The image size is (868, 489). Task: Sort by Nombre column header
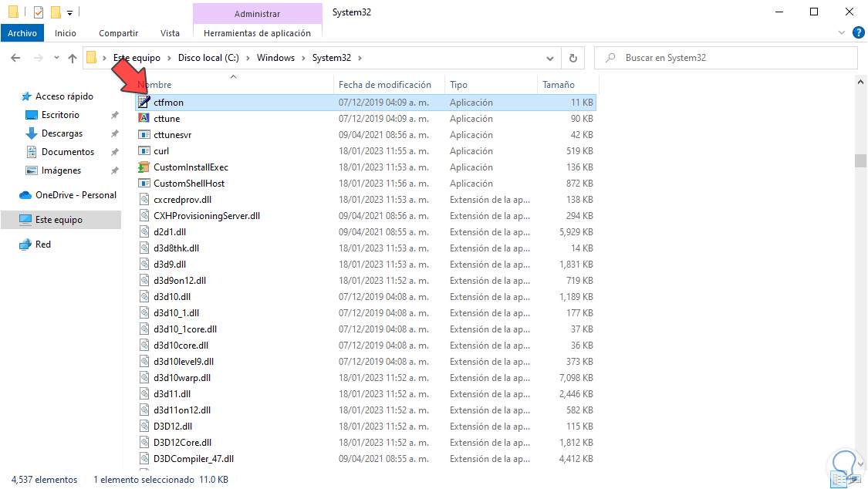pos(234,85)
